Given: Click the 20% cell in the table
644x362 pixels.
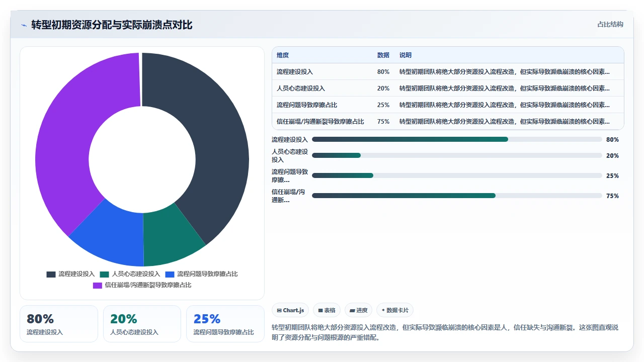Looking at the screenshot, I should click(x=383, y=88).
